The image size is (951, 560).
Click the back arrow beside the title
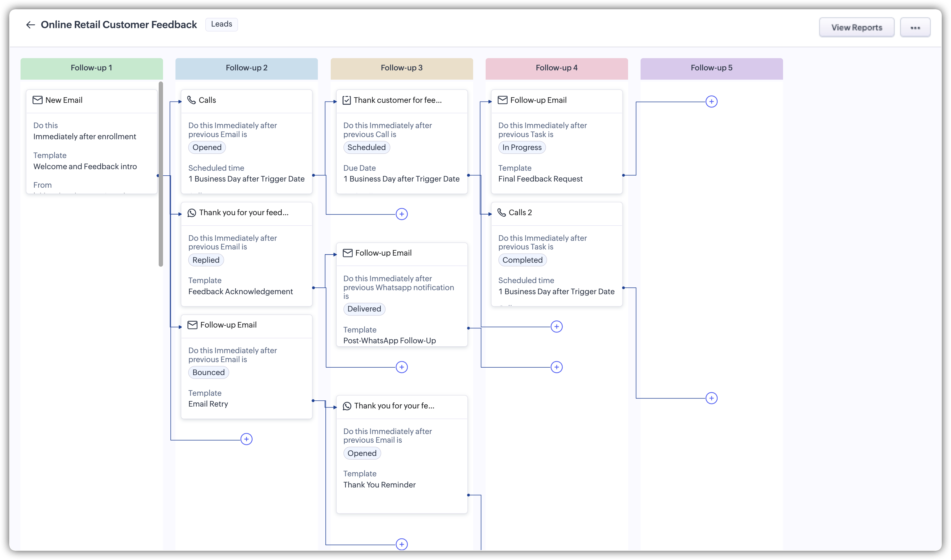(x=31, y=25)
